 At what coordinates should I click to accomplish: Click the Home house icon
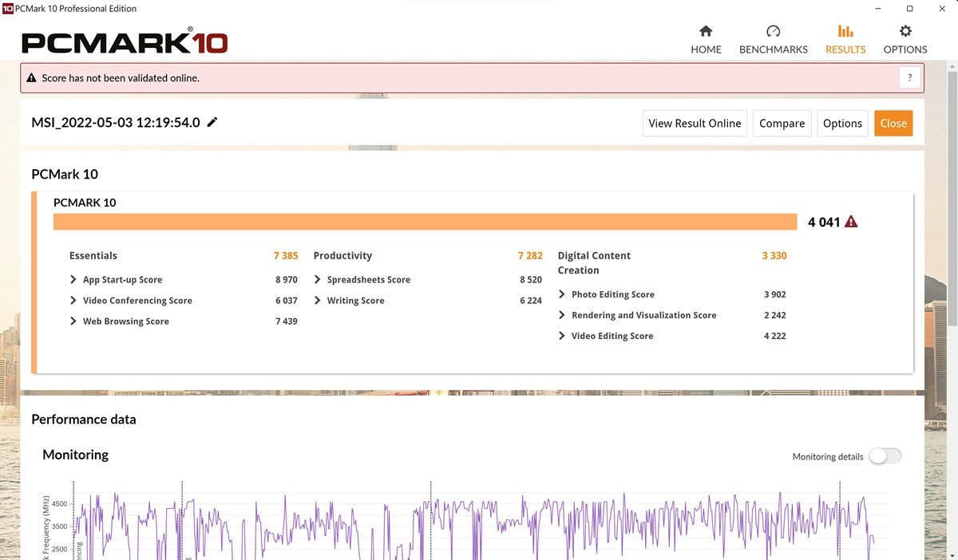(706, 31)
